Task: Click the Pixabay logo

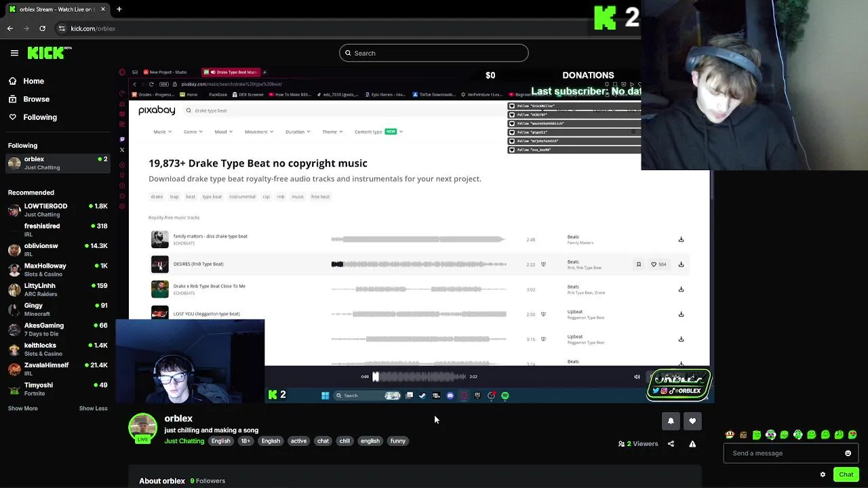Action: pos(157,110)
